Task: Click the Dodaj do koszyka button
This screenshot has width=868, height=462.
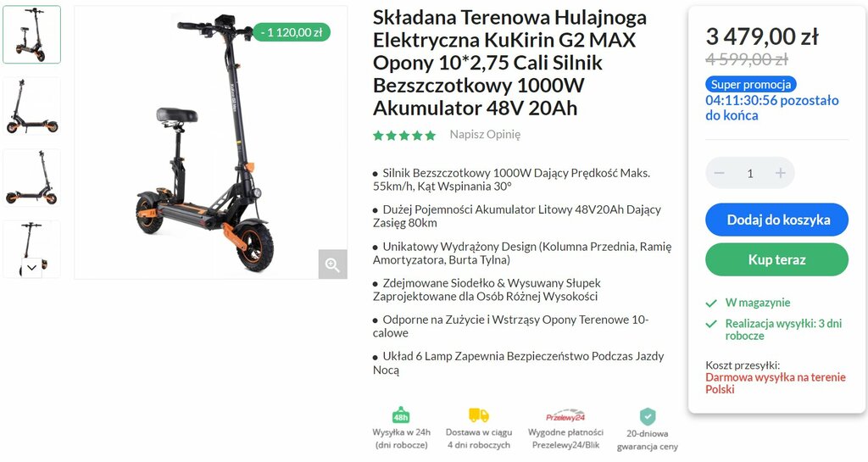Action: pyautogui.click(x=776, y=220)
